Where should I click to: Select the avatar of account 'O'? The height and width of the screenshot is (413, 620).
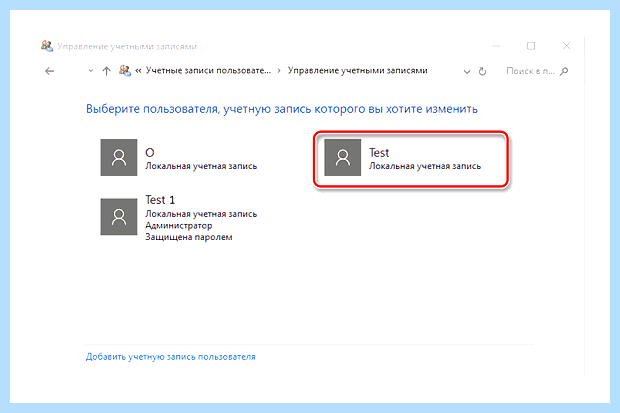coord(119,157)
